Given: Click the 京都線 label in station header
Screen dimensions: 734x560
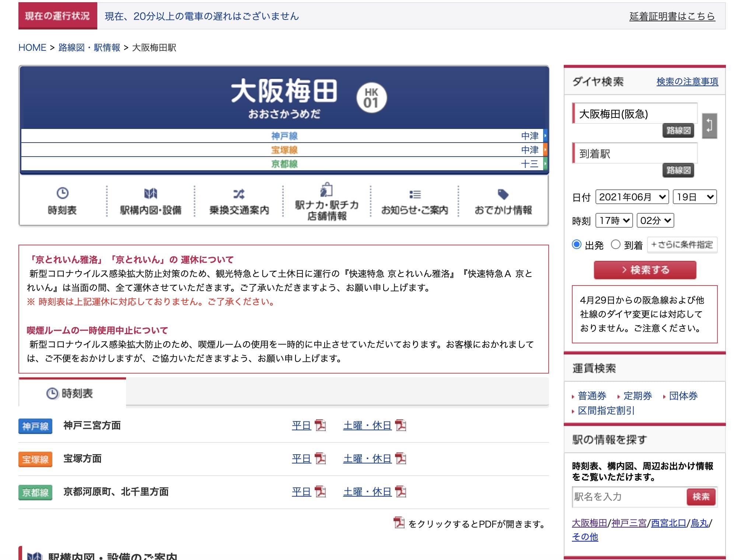Looking at the screenshot, I should click(x=284, y=164).
